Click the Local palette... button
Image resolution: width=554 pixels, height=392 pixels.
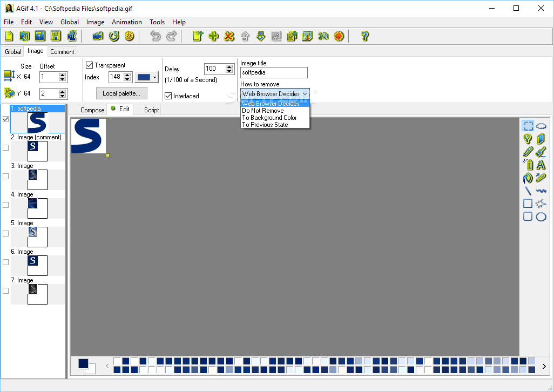121,93
